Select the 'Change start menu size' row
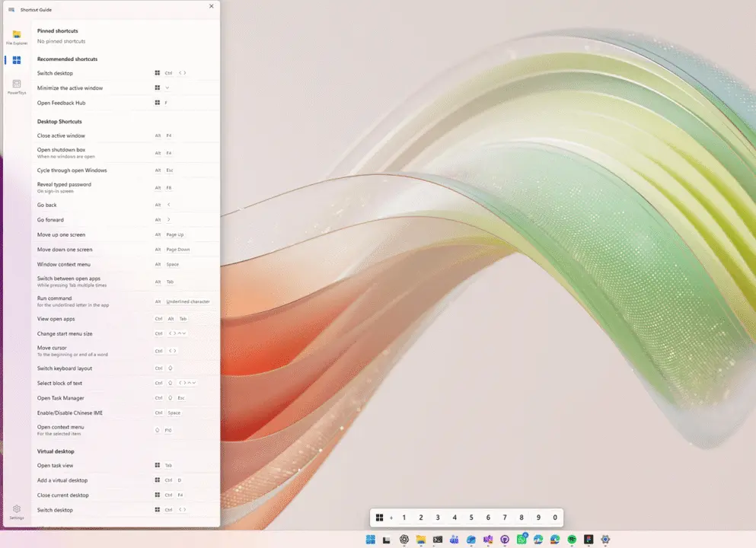 click(126, 333)
